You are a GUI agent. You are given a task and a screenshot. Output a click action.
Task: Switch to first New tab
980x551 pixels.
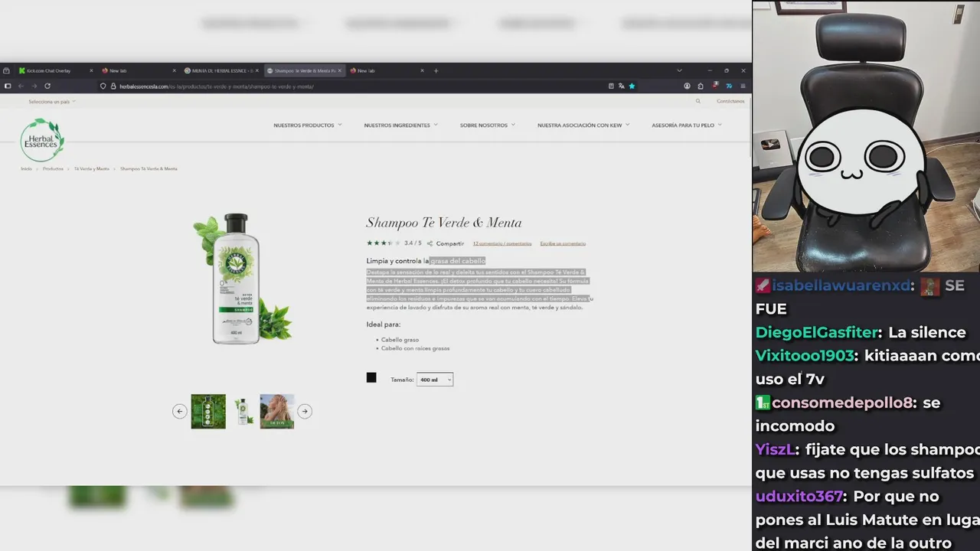pos(138,70)
